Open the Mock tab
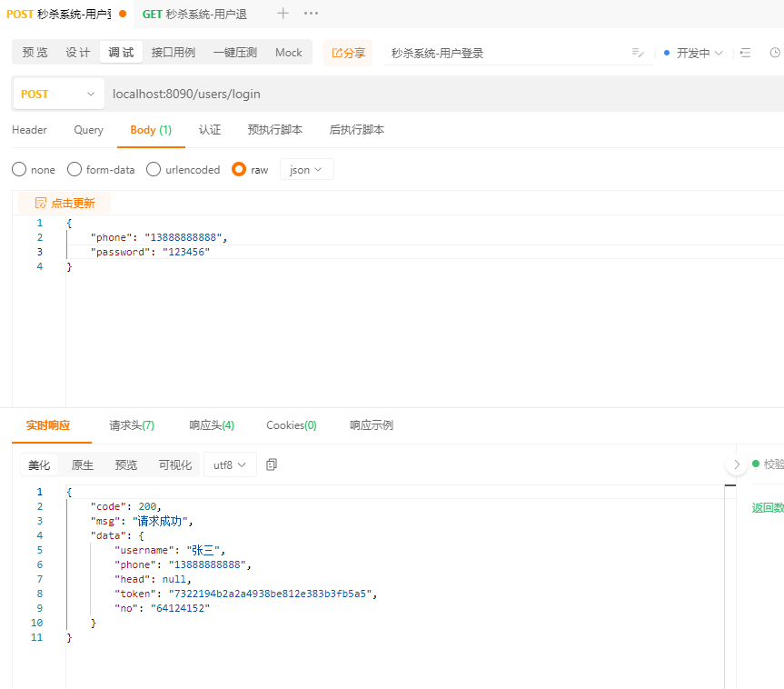Image resolution: width=784 pixels, height=689 pixels. 289,53
